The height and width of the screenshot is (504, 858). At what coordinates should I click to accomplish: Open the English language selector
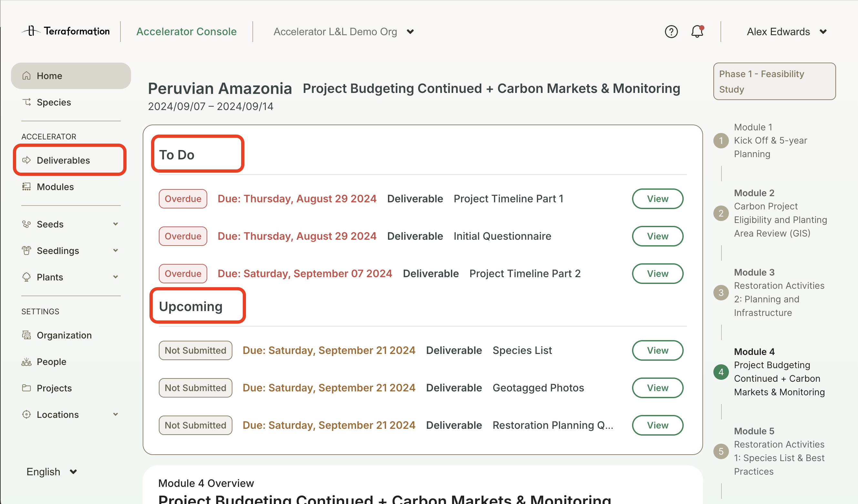52,472
